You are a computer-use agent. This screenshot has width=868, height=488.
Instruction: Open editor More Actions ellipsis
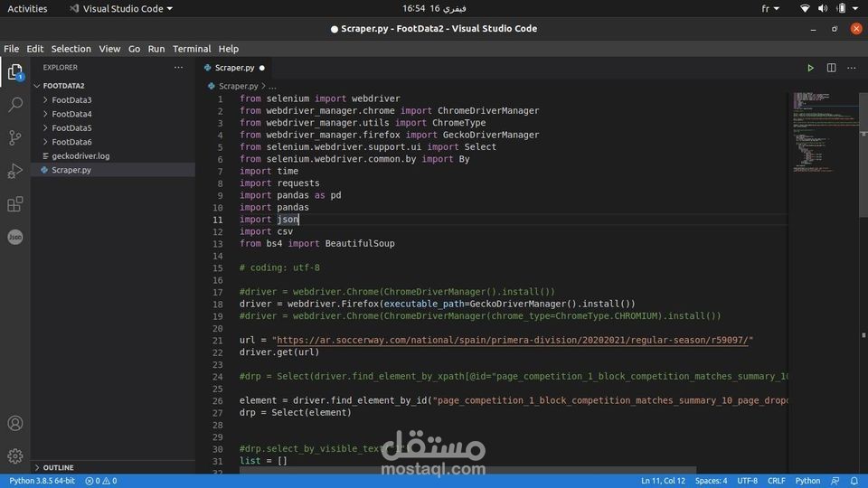(852, 68)
